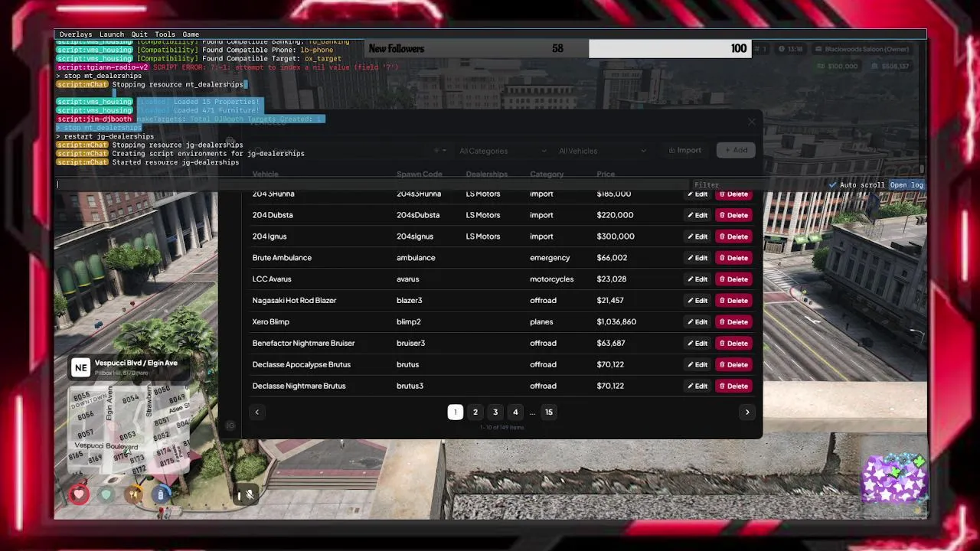Click the New Followers progress bar
The image size is (980, 551).
tap(557, 49)
